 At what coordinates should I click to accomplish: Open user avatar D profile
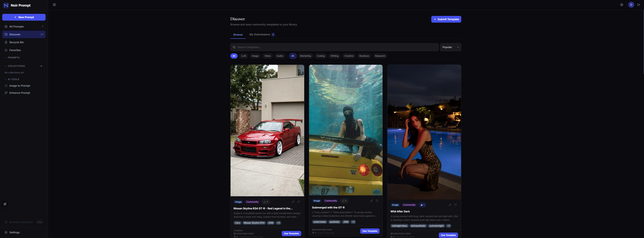point(631,5)
